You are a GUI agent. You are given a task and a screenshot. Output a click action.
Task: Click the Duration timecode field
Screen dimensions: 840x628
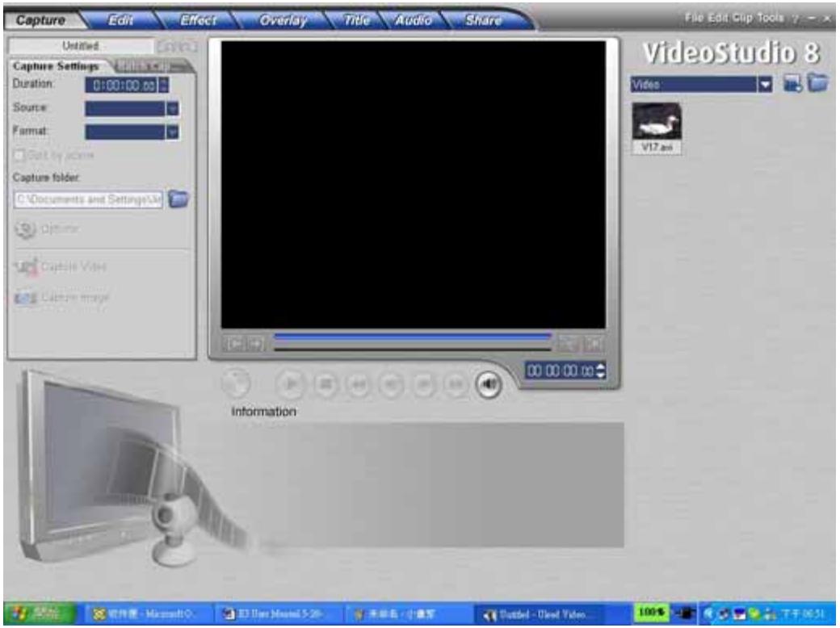pyautogui.click(x=121, y=85)
